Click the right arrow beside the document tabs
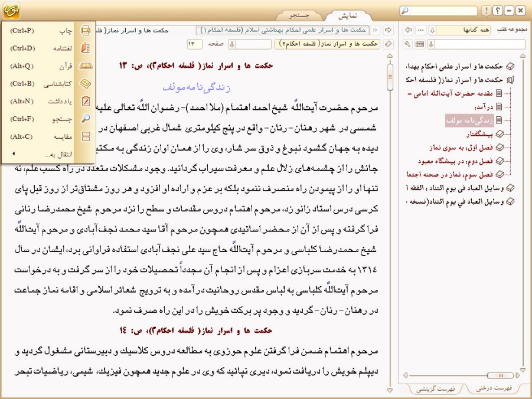This screenshot has width=532, height=399. point(388,30)
